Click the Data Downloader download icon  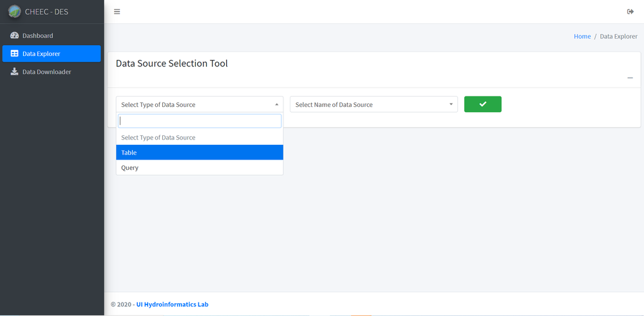click(15, 71)
